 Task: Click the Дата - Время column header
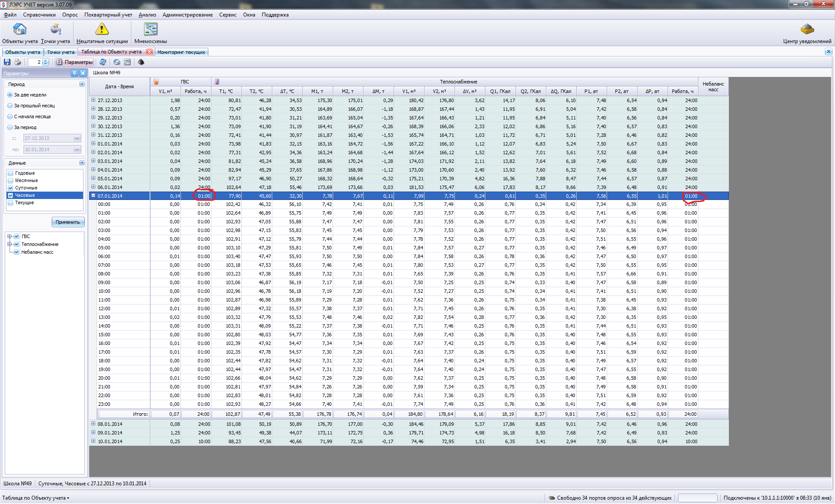120,86
